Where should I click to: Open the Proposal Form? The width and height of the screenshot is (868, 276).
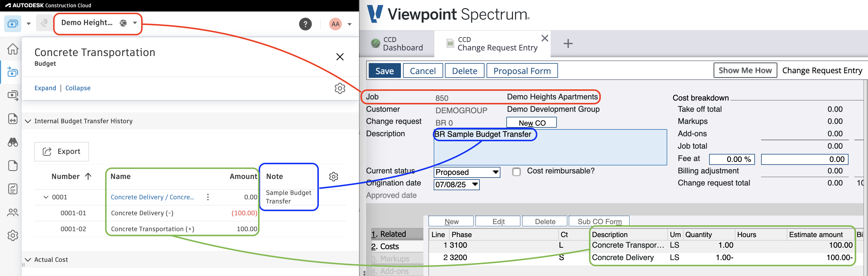pos(522,71)
